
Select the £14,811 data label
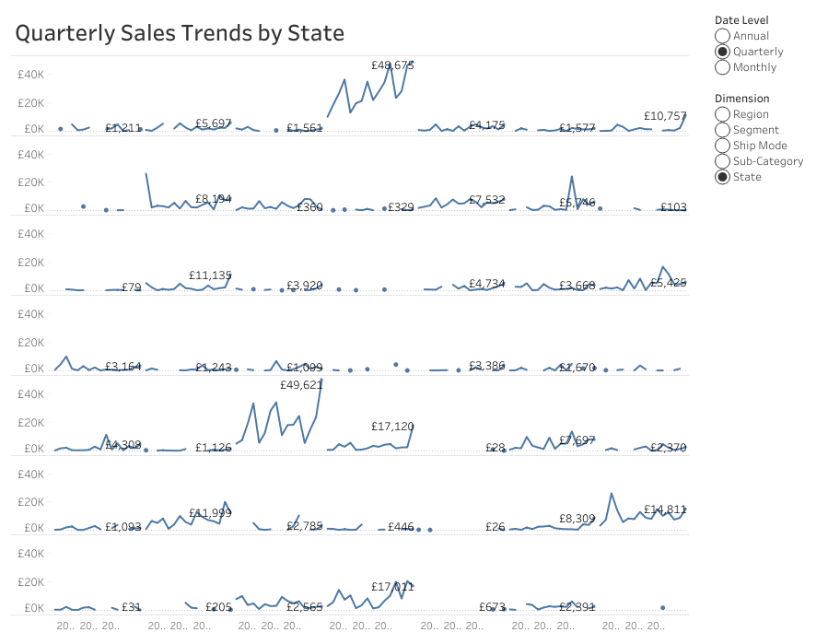(665, 509)
